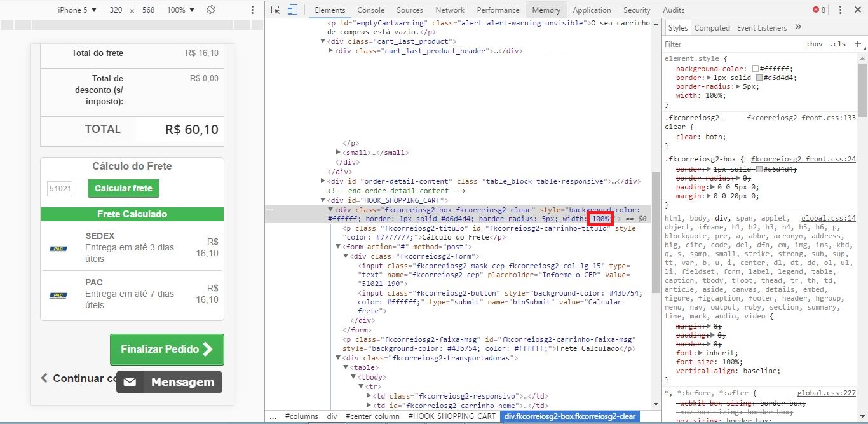Click the PAC row carrier logo

coord(58,295)
